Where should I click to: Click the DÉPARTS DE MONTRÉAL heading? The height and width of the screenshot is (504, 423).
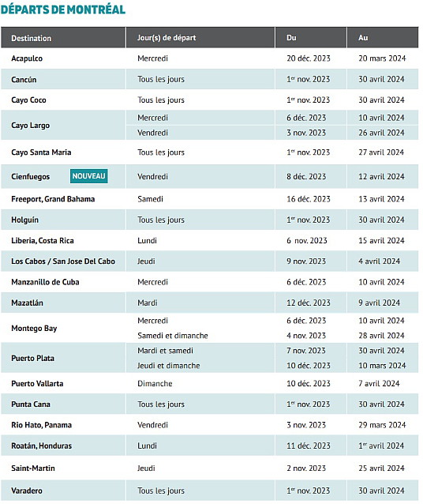pos(63,9)
